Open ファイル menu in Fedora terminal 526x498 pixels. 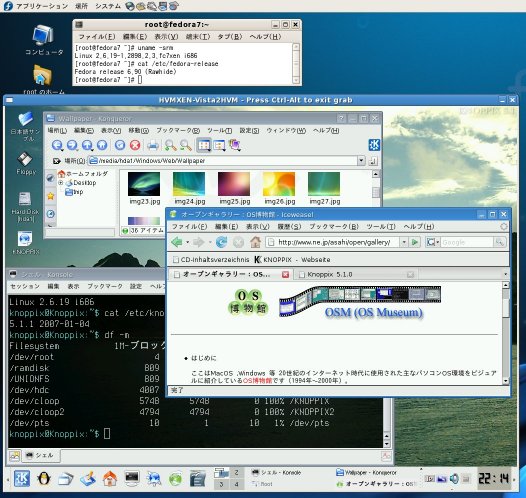click(97, 37)
